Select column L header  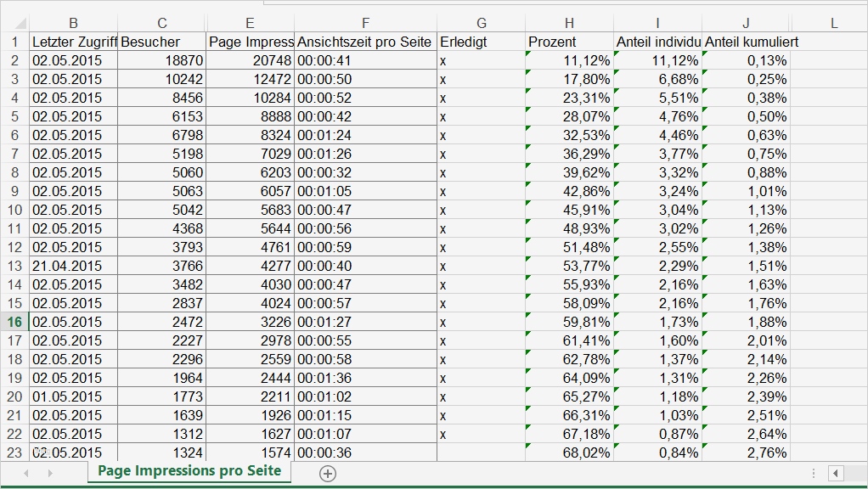tap(834, 23)
